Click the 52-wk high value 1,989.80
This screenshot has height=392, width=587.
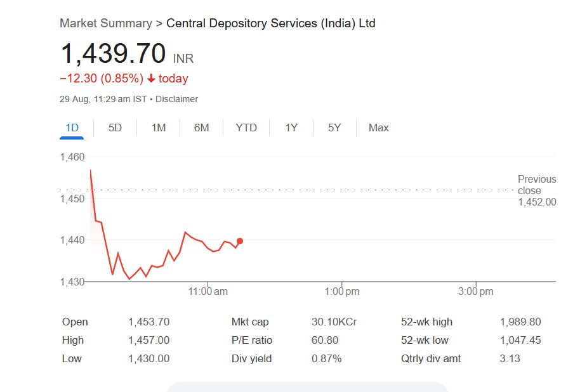click(520, 322)
